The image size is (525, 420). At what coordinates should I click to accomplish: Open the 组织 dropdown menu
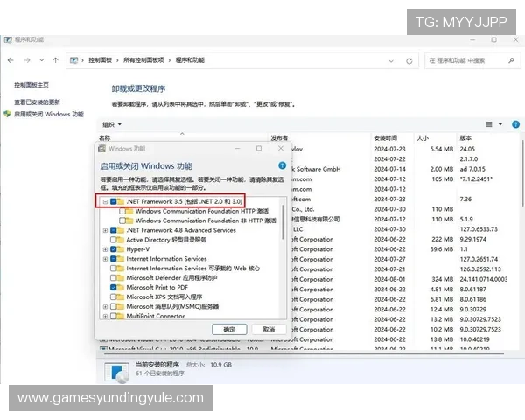[x=112, y=124]
